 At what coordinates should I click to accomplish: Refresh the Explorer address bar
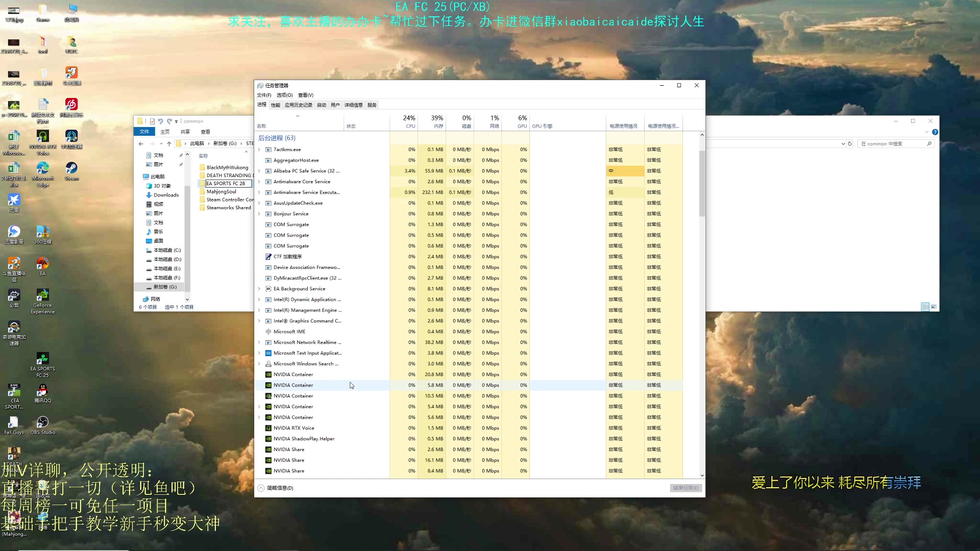(850, 144)
